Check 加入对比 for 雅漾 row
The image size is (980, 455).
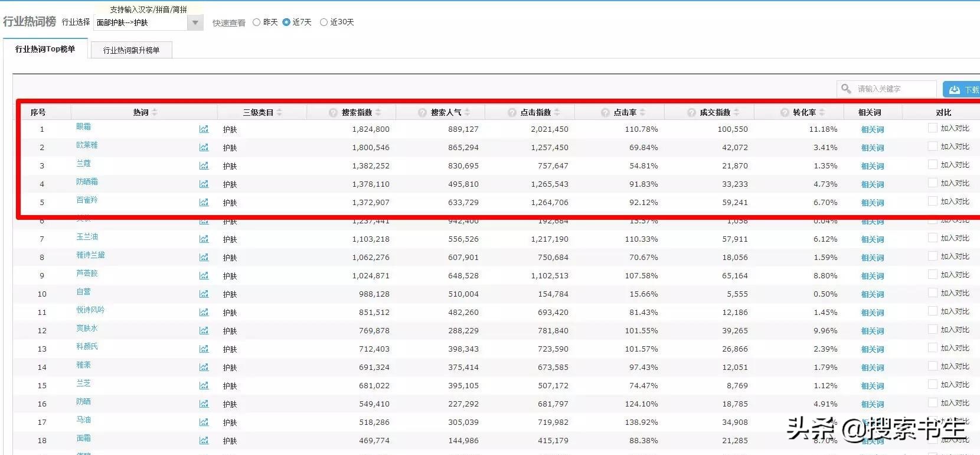[933, 366]
